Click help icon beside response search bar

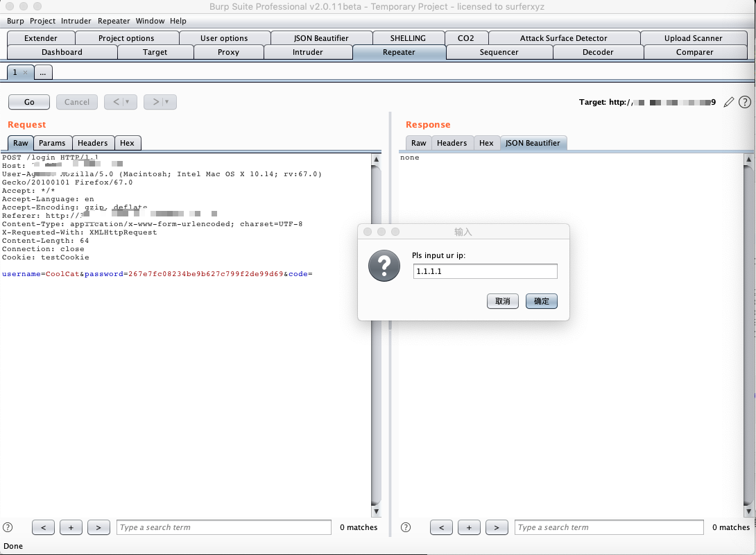tap(406, 527)
